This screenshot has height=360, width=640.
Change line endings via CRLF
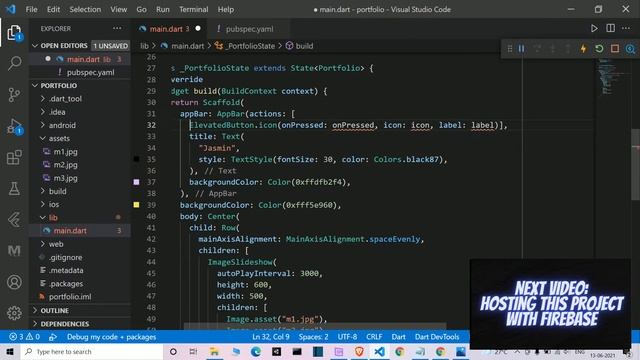tap(374, 337)
